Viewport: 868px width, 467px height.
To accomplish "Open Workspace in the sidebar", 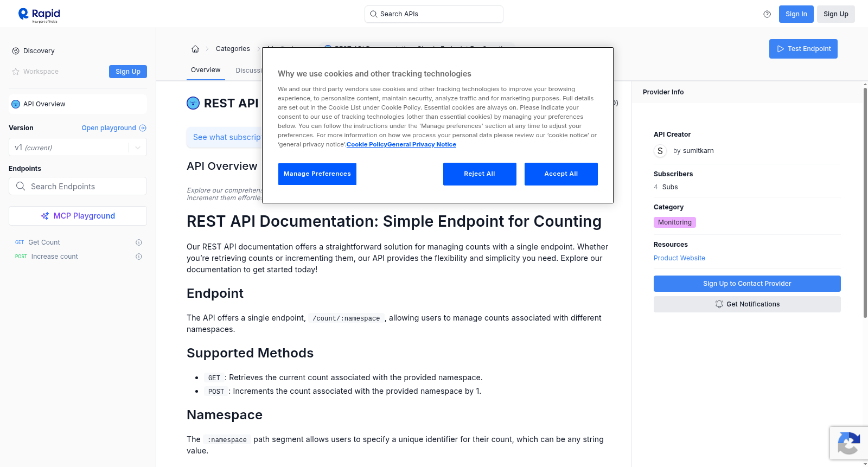I will pos(41,72).
